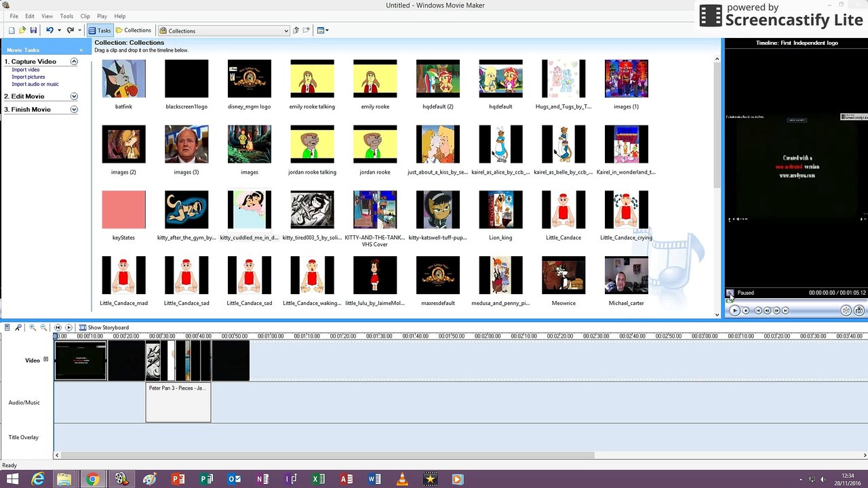The height and width of the screenshot is (488, 868).
Task: Click the collection pane vertical scrollbar
Action: 717,125
